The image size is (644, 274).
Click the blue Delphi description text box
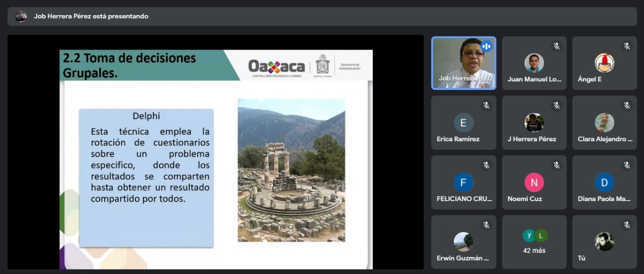coord(146,178)
